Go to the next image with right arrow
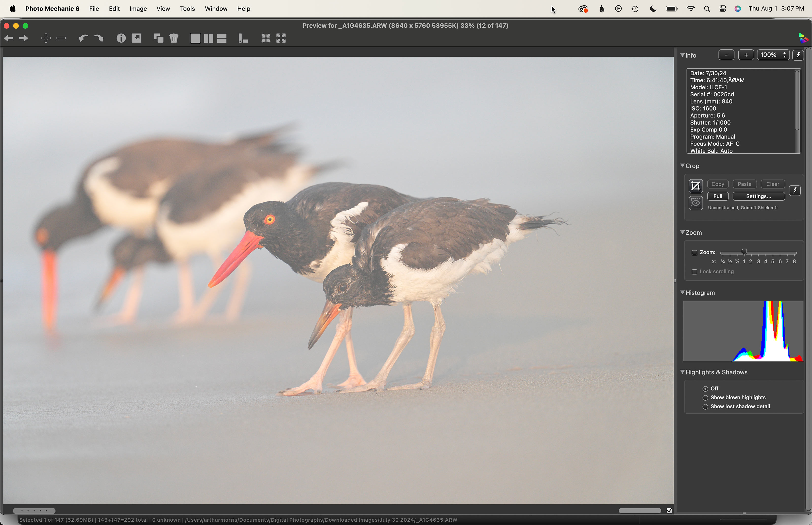 [24, 38]
